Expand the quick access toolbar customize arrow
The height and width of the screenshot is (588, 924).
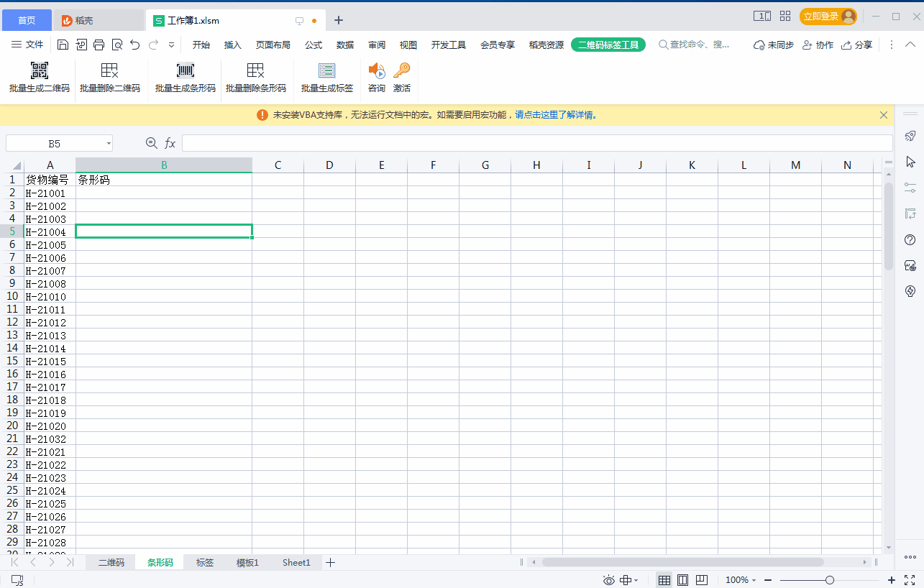(171, 45)
